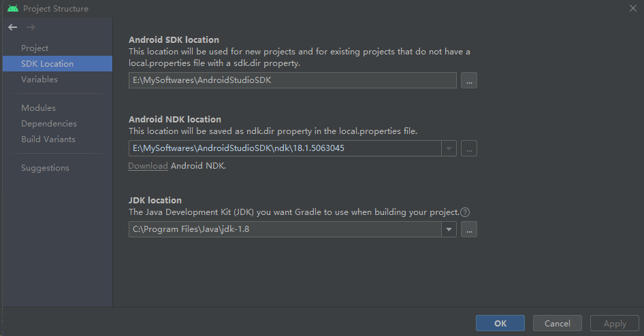Open the Suggestions section
The height and width of the screenshot is (336, 644).
pos(46,168)
